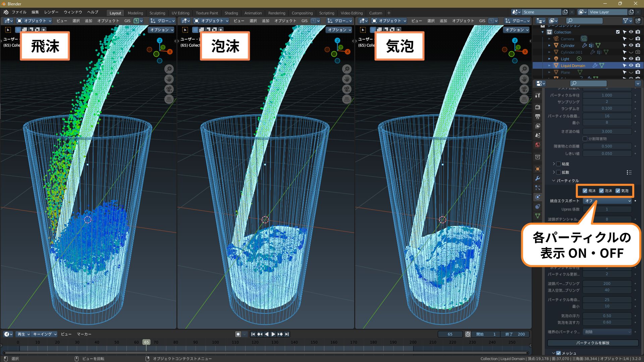Open the Physics properties tab icon
644x362 pixels.
point(538,197)
